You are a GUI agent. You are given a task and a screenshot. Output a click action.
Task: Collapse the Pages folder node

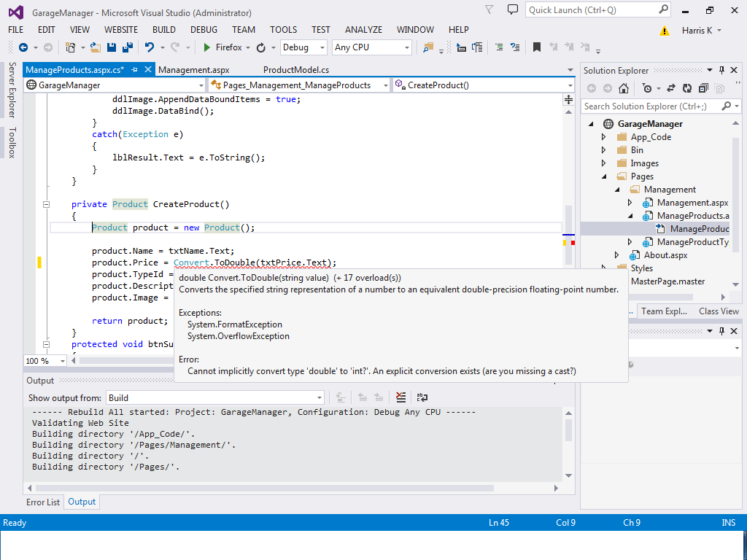(x=604, y=176)
